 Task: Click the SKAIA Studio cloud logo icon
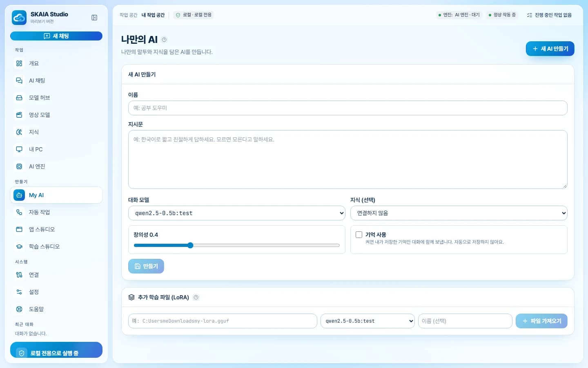pos(19,18)
